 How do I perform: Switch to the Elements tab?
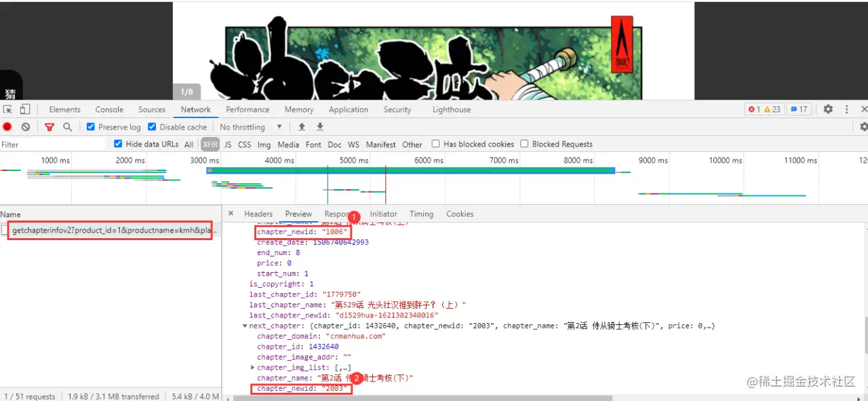click(x=64, y=109)
